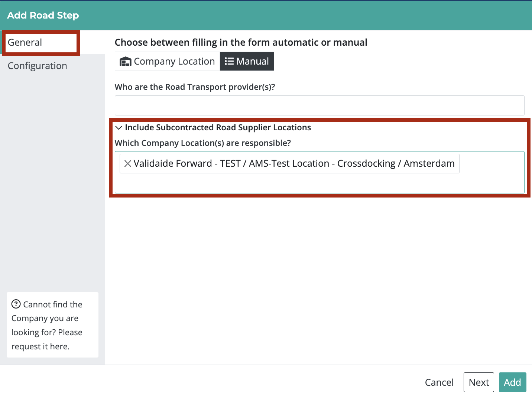532x398 pixels.
Task: Open the General tab
Action: (25, 42)
